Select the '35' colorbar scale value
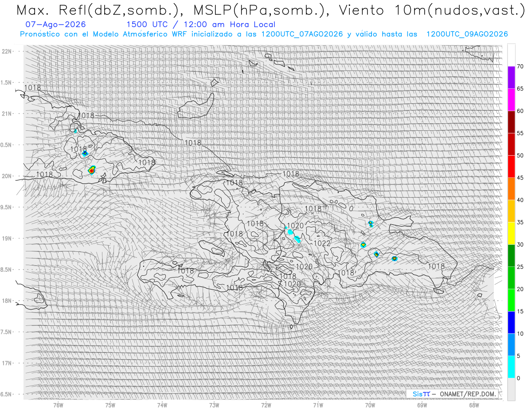532x411 pixels. pos(520,222)
